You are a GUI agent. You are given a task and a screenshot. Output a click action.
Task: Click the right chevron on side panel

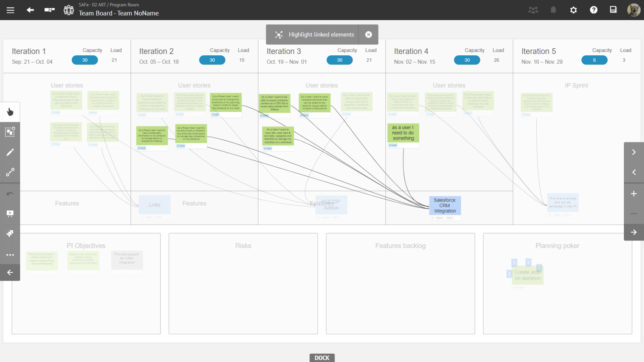click(x=634, y=152)
